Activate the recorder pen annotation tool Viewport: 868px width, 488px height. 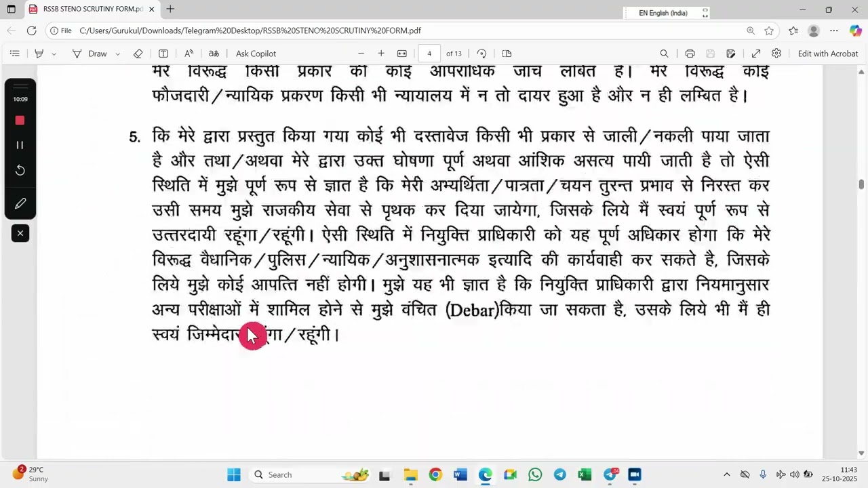20,203
